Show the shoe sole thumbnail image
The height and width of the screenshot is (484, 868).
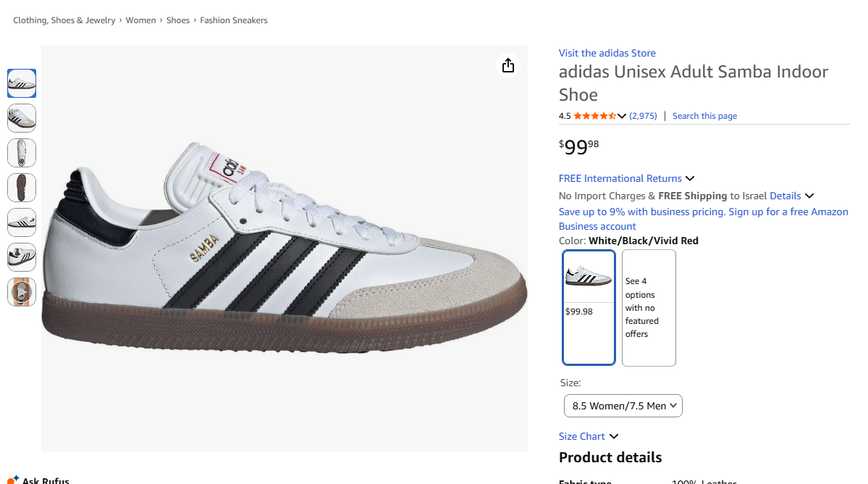pos(22,188)
